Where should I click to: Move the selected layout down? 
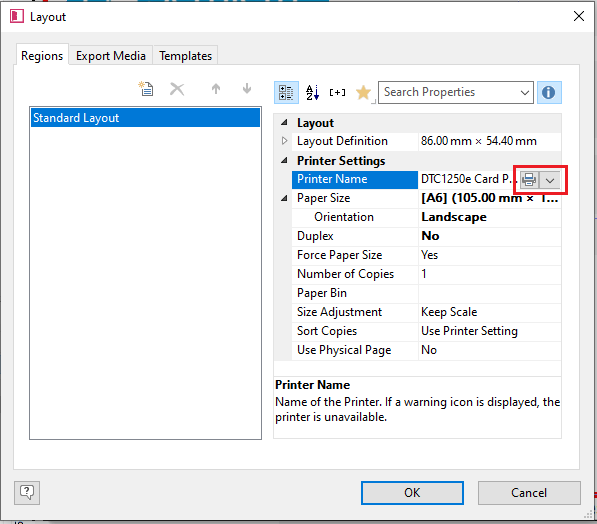247,89
